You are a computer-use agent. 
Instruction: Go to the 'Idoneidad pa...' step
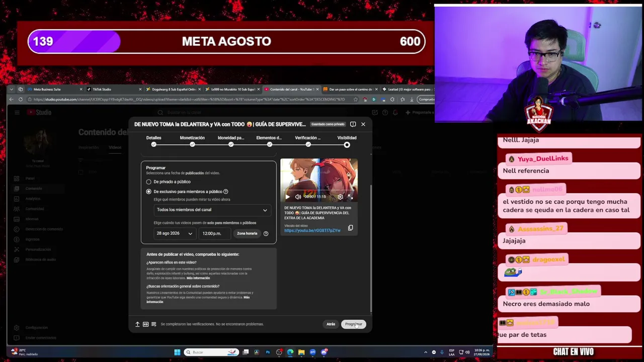[x=231, y=141]
